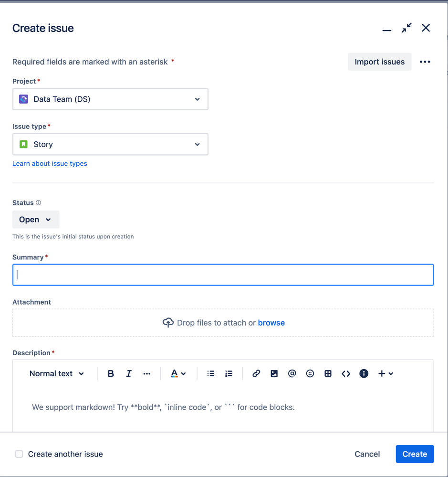The height and width of the screenshot is (477, 448).
Task: Add a hyperlink to the description
Action: coord(256,374)
